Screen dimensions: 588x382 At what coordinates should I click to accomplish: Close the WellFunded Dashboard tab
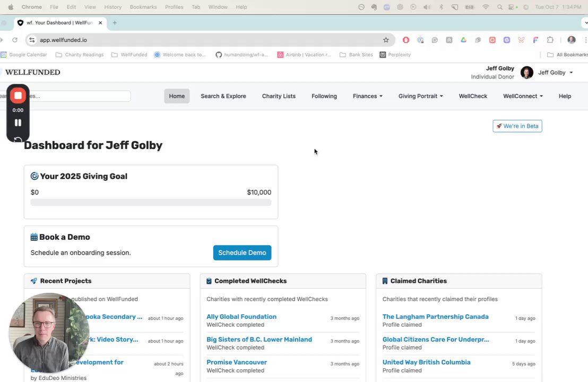(100, 23)
